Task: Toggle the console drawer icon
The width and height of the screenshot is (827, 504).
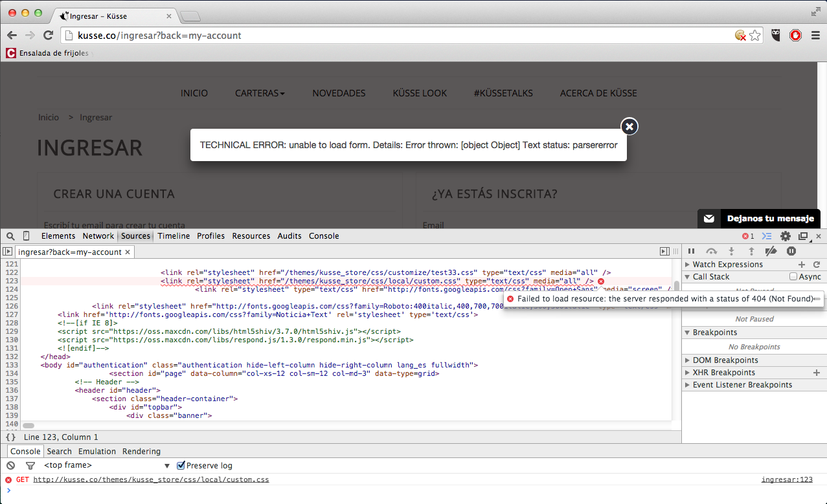Action: point(767,236)
